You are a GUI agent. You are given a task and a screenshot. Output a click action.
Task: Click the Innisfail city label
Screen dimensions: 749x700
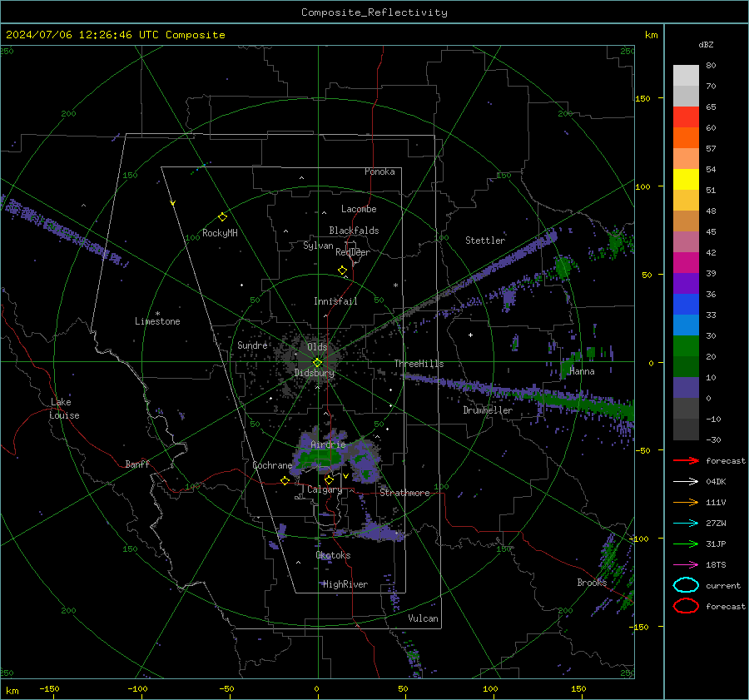coord(335,301)
